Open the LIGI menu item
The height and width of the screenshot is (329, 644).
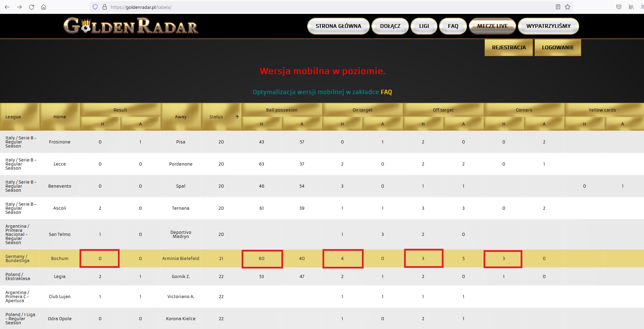click(424, 26)
